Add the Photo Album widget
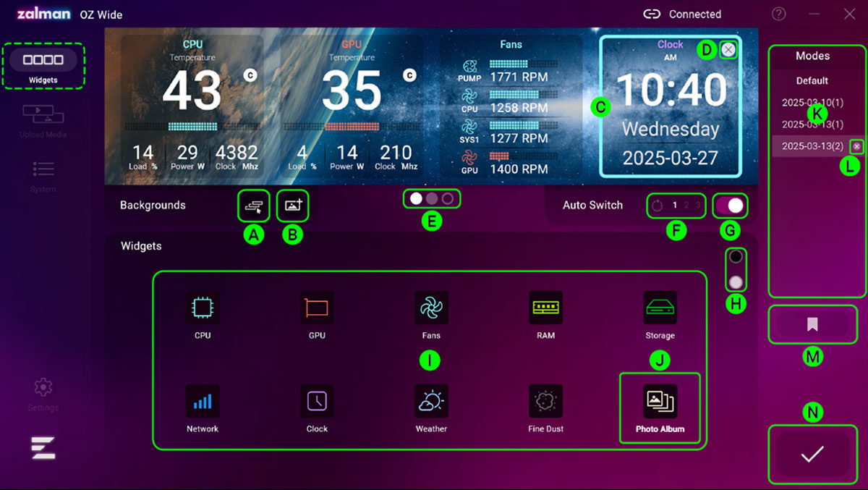This screenshot has width=868, height=490. tap(660, 408)
